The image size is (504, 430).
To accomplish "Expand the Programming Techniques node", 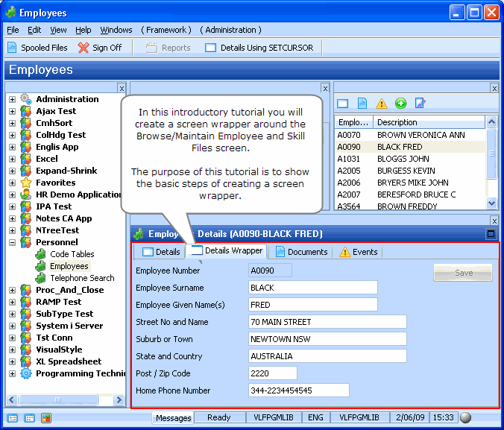I will pyautogui.click(x=12, y=374).
